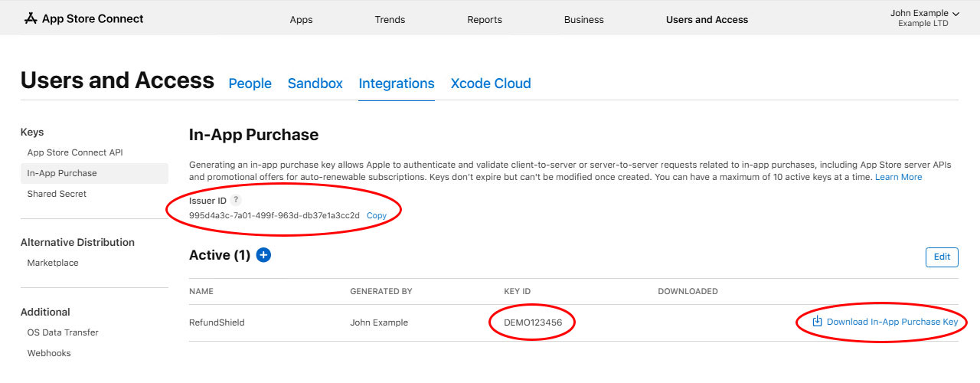Click the blue plus icon next to Active (1)
The width and height of the screenshot is (980, 383).
pos(263,255)
